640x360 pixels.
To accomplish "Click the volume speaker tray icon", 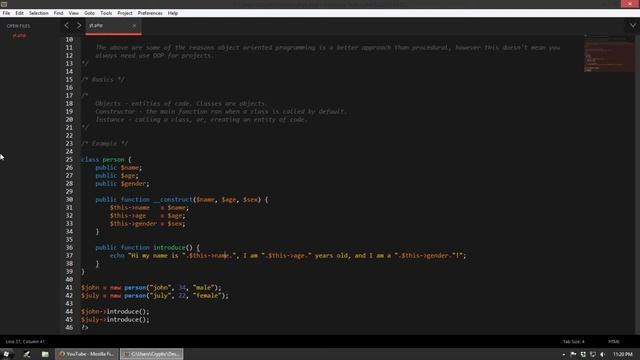I will point(603,354).
